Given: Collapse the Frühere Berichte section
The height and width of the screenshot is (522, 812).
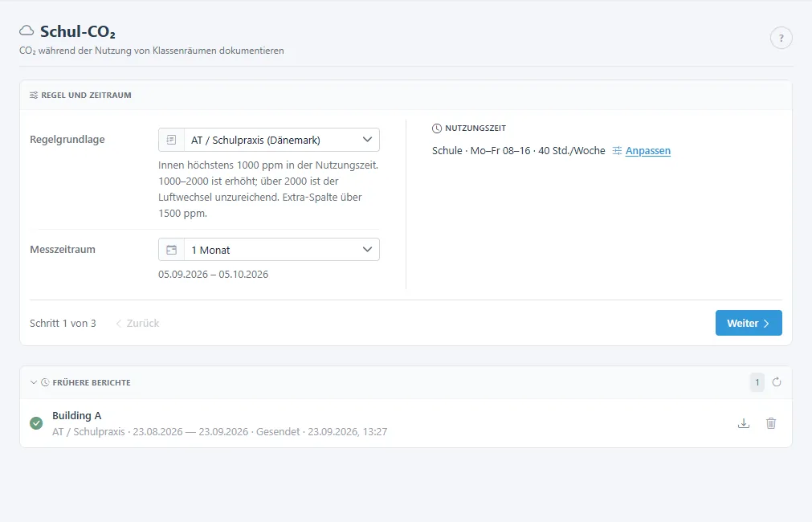Looking at the screenshot, I should [34, 383].
